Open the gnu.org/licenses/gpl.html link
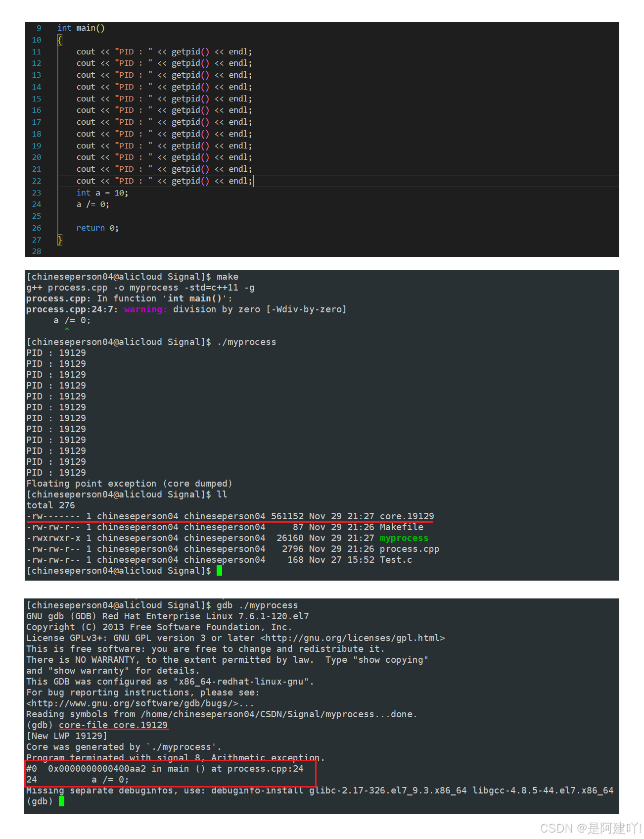644x839 pixels. pyautogui.click(x=353, y=638)
